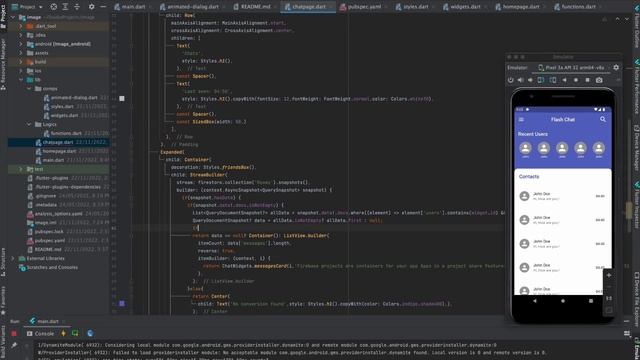Viewport: 640px width, 360px height.
Task: Open Console tab in Run panel
Action: point(40,333)
